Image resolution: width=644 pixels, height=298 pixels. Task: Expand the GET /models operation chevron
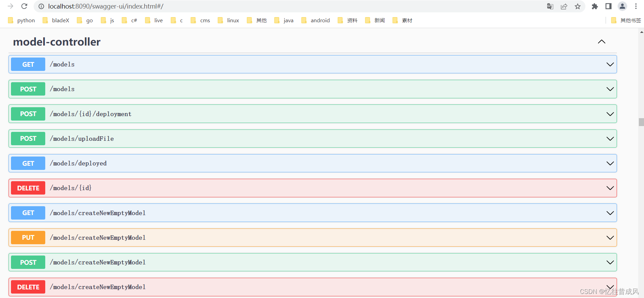tap(610, 64)
